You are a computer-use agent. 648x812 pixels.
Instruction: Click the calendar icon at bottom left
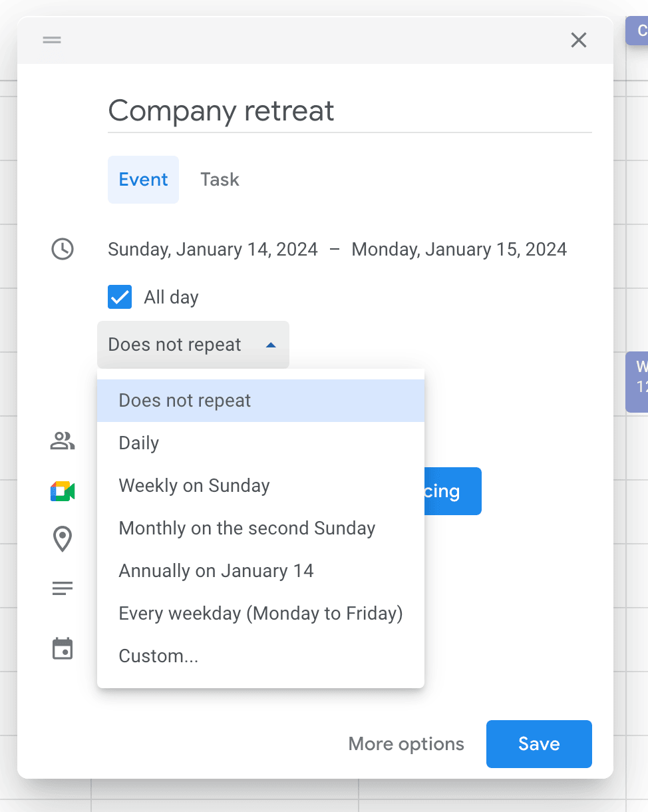pyautogui.click(x=63, y=649)
